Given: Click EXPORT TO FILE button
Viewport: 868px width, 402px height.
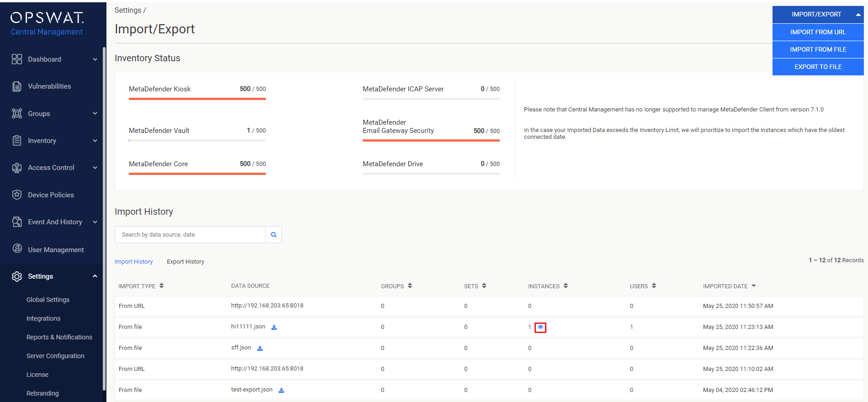Looking at the screenshot, I should coord(818,67).
